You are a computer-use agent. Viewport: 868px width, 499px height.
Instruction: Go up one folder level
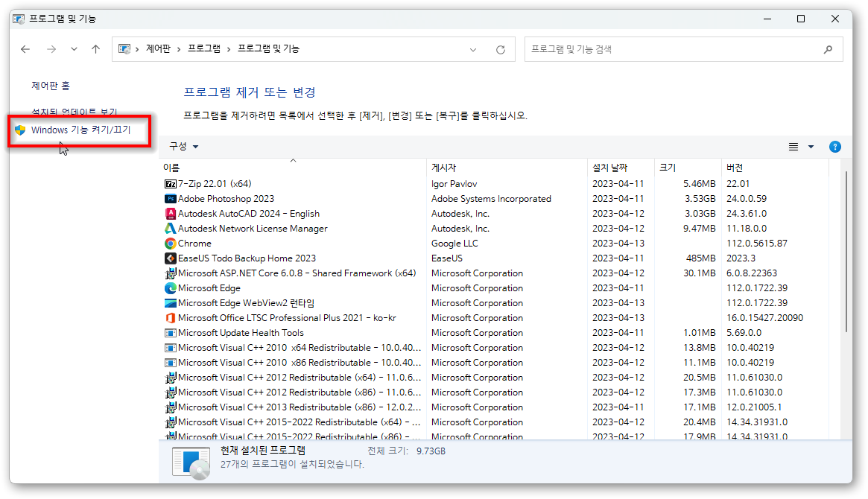[96, 49]
